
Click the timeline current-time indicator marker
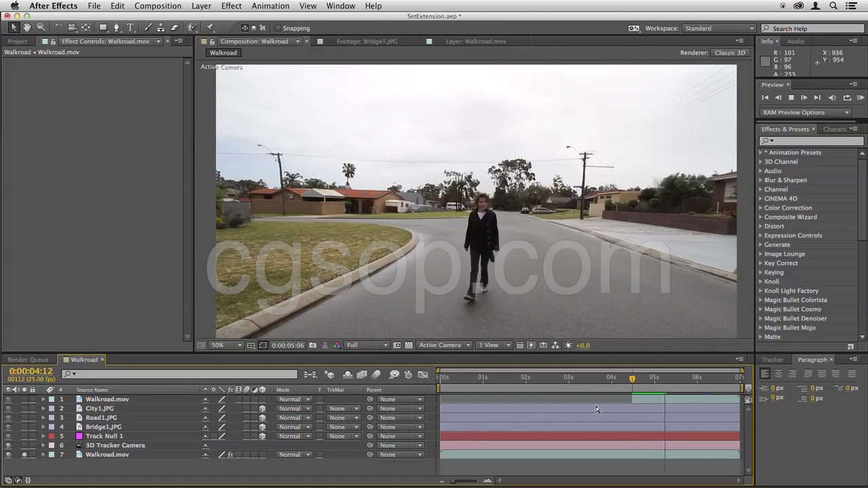[x=632, y=379]
